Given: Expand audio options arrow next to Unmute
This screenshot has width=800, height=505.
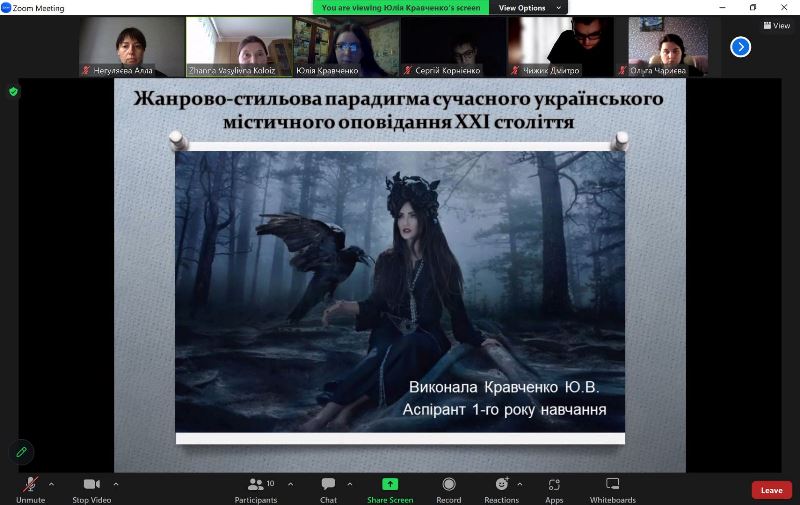Looking at the screenshot, I should tap(51, 484).
